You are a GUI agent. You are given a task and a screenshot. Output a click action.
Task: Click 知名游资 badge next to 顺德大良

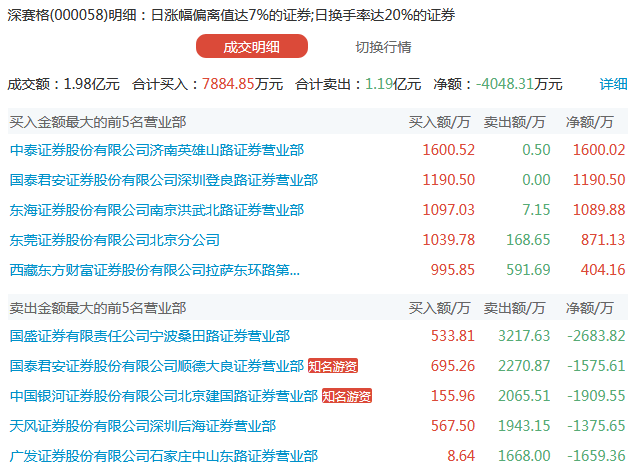(333, 366)
